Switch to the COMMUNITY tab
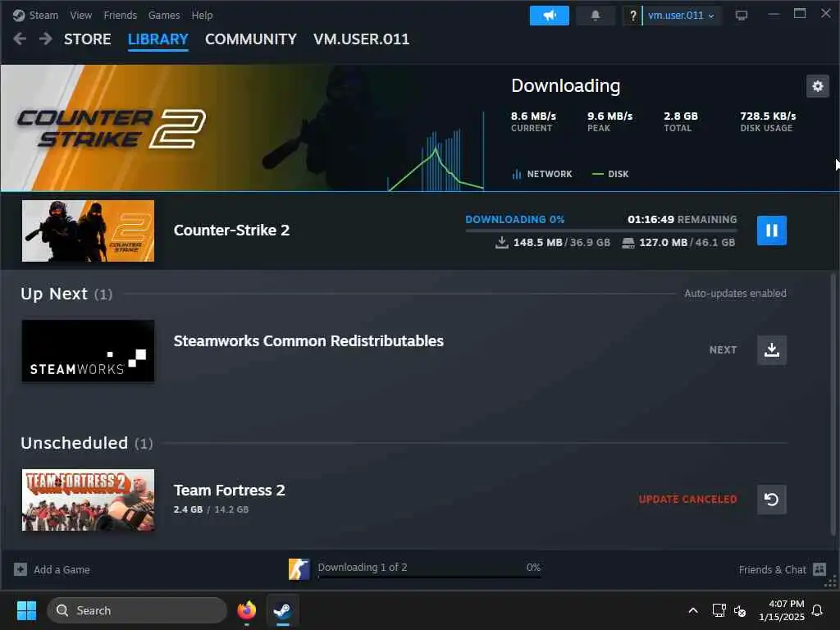Screen dimensions: 840x630 click(x=251, y=39)
